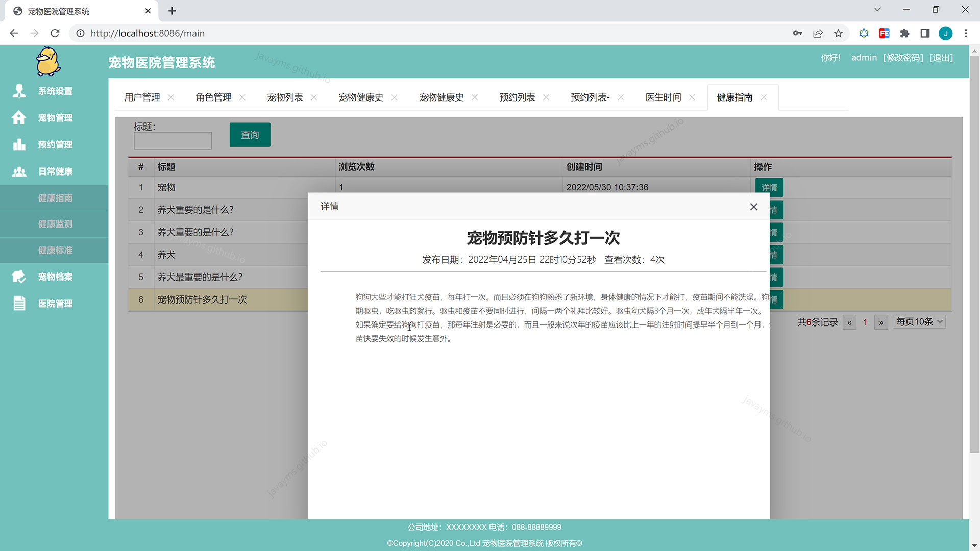Open the browser side panel icon
Screen dimensions: 980x551
coord(925,33)
